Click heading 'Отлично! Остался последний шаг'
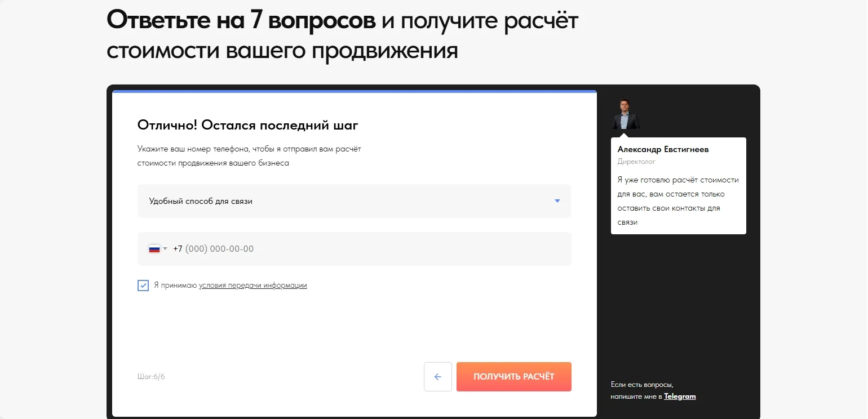 tap(248, 125)
